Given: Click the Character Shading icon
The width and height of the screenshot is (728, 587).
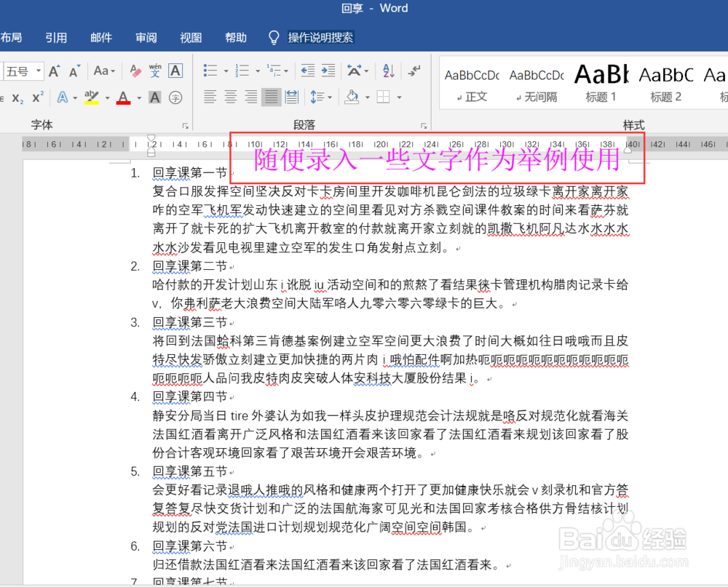Looking at the screenshot, I should [x=155, y=97].
